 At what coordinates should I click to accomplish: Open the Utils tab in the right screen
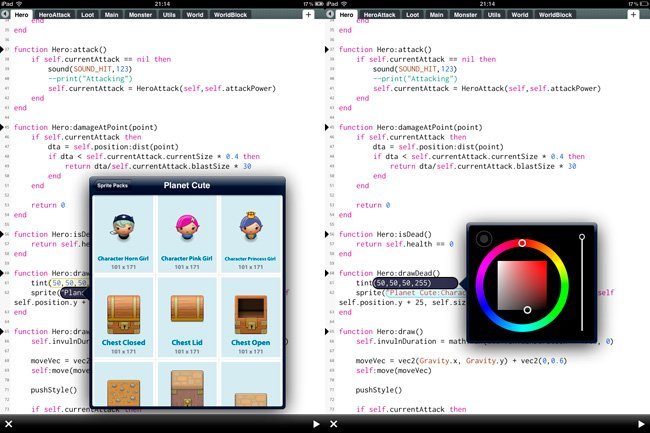click(x=494, y=15)
